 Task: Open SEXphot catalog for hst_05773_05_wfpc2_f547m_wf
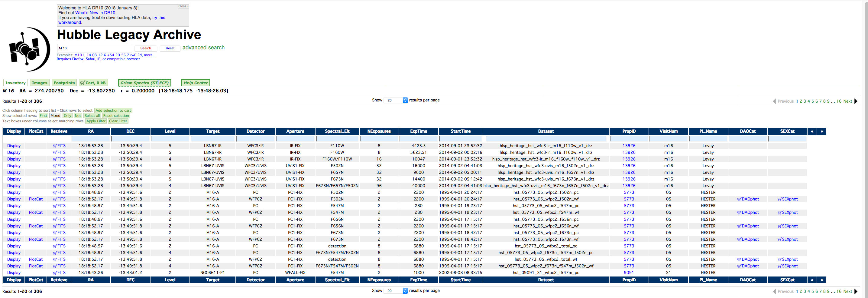pos(788,213)
